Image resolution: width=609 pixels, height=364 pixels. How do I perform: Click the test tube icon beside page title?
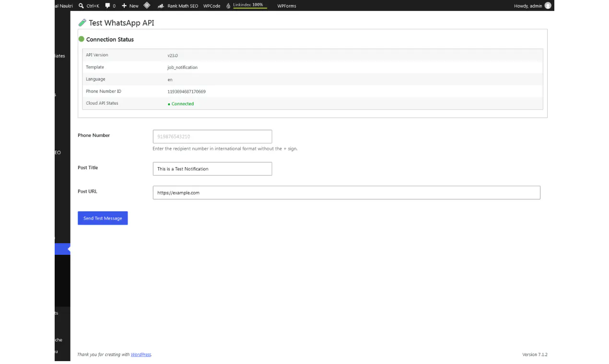point(82,23)
